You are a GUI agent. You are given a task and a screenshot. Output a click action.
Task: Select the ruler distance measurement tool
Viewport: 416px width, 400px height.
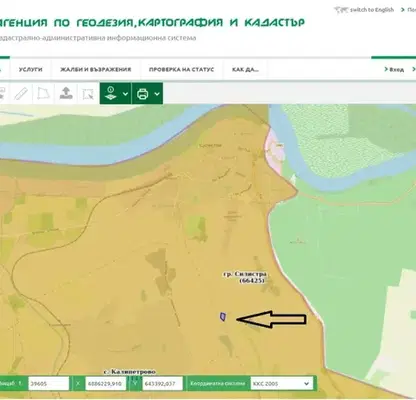21,94
